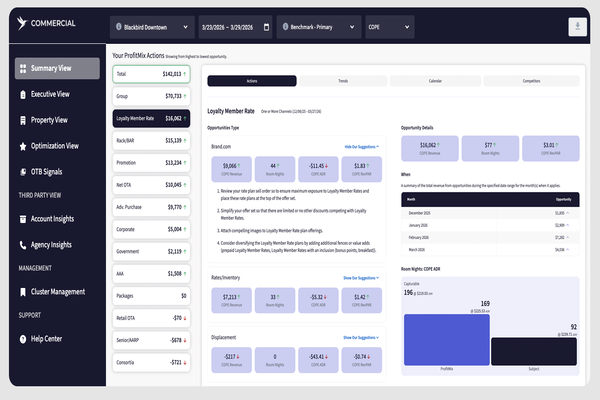This screenshot has height=400, width=600.
Task: Select the Rack/BAR segment card
Action: [149, 140]
